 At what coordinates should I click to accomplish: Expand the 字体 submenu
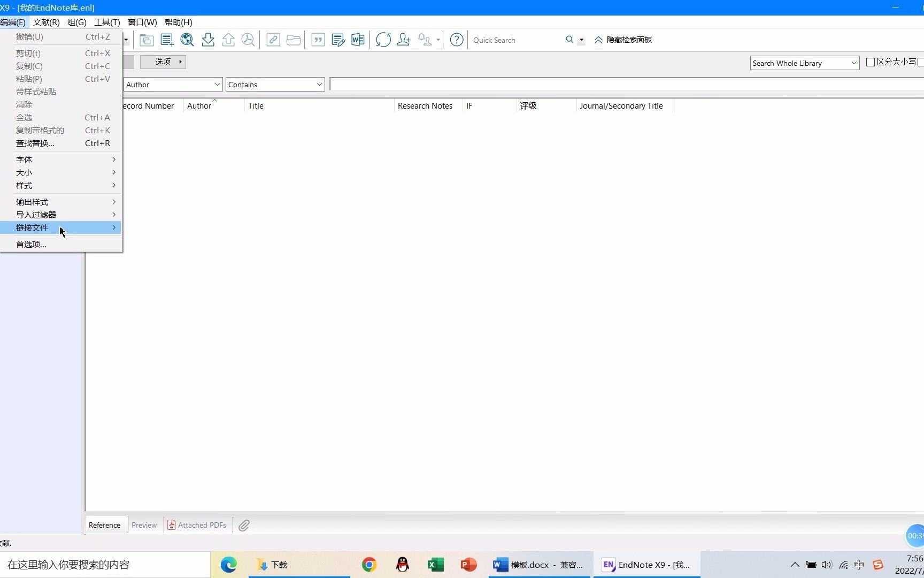[60, 159]
